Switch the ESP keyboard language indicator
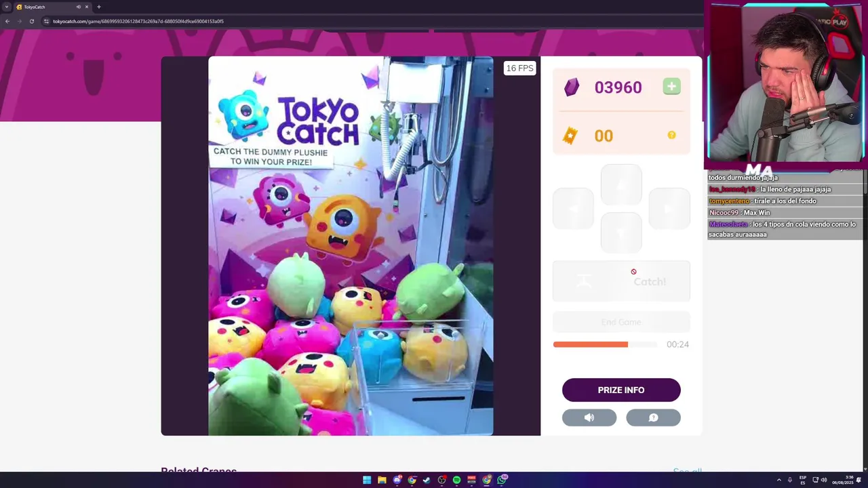The width and height of the screenshot is (868, 488). coord(803,480)
